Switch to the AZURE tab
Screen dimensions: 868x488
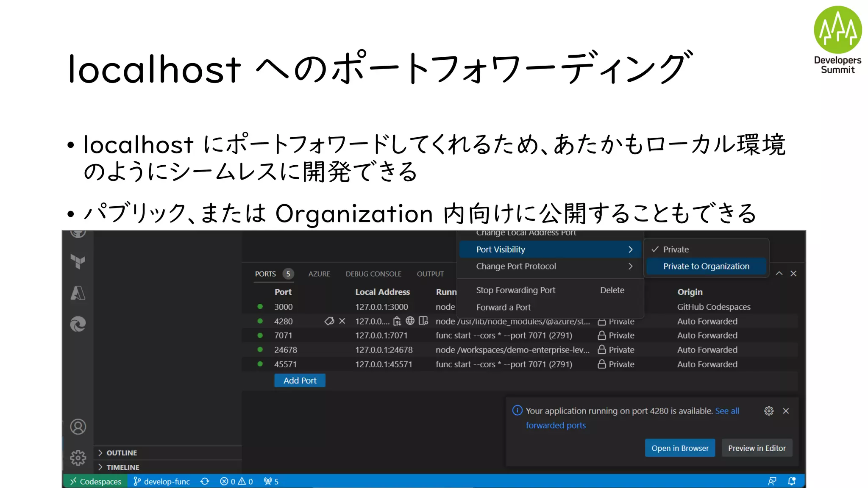pyautogui.click(x=319, y=274)
